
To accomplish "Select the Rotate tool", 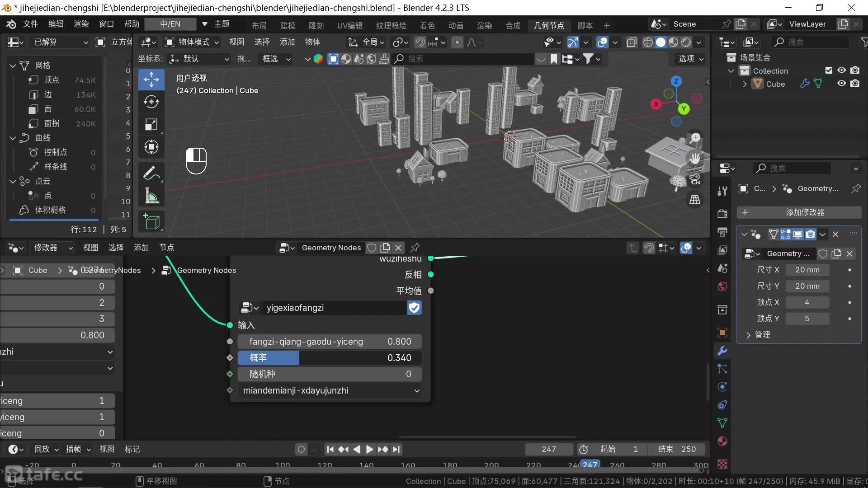I will tap(151, 102).
